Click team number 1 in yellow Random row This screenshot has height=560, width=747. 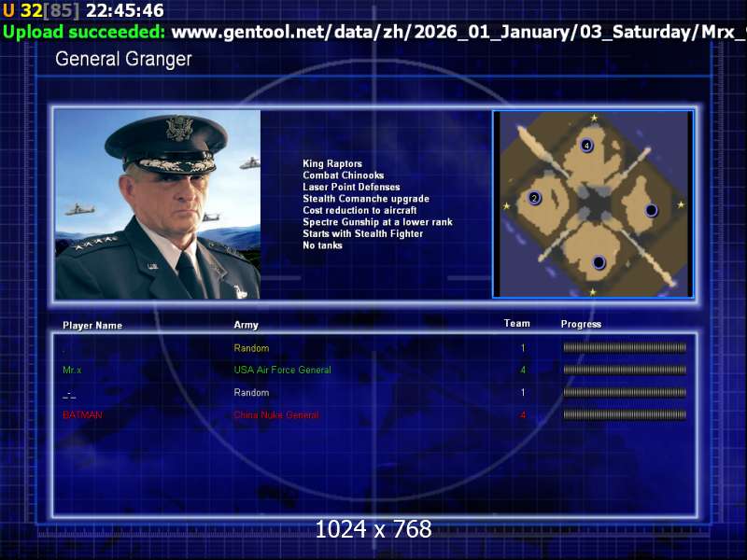(523, 348)
